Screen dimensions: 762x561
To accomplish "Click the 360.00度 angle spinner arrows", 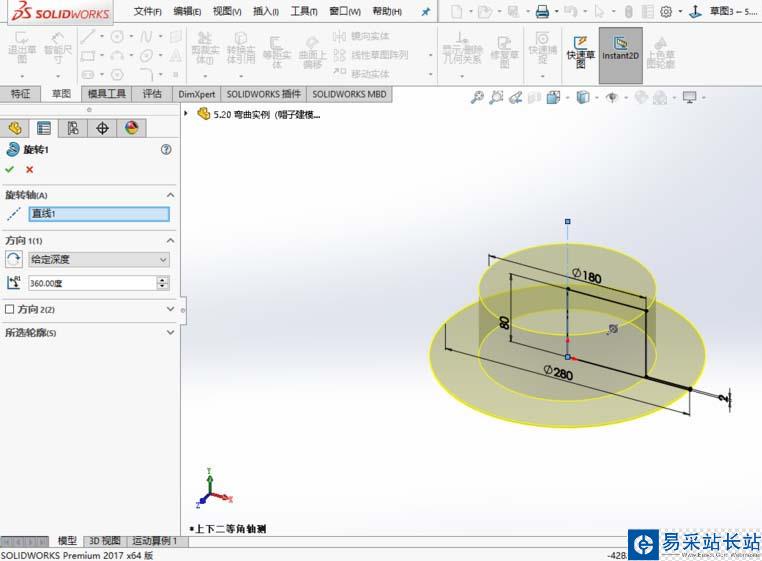I will coord(163,283).
